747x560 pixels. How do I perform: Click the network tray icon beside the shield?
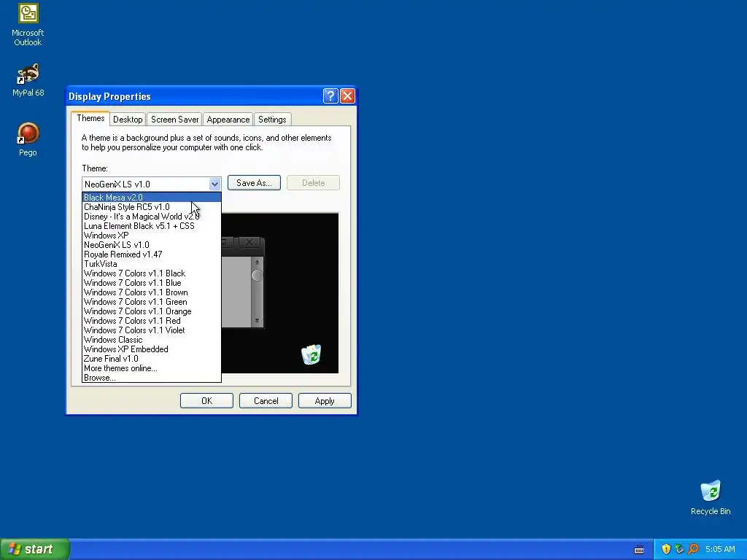pos(679,549)
